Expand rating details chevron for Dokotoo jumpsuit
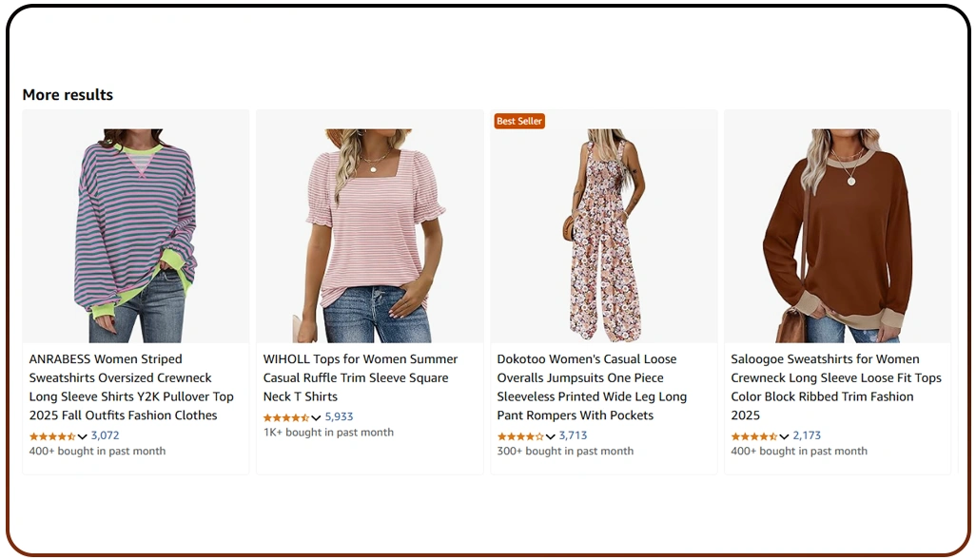Image resolution: width=976 pixels, height=560 pixels. pos(551,436)
